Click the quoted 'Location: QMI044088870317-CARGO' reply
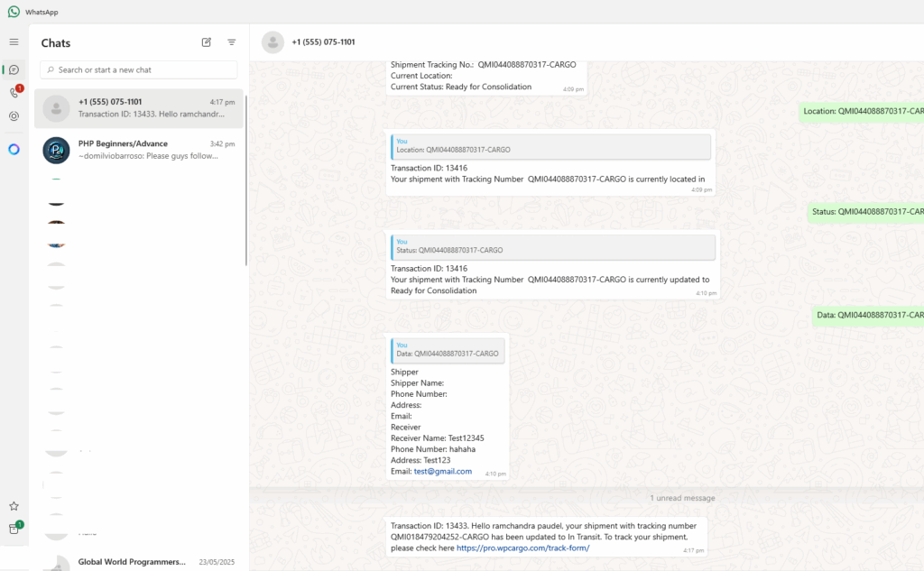The width and height of the screenshot is (924, 571). (551, 146)
